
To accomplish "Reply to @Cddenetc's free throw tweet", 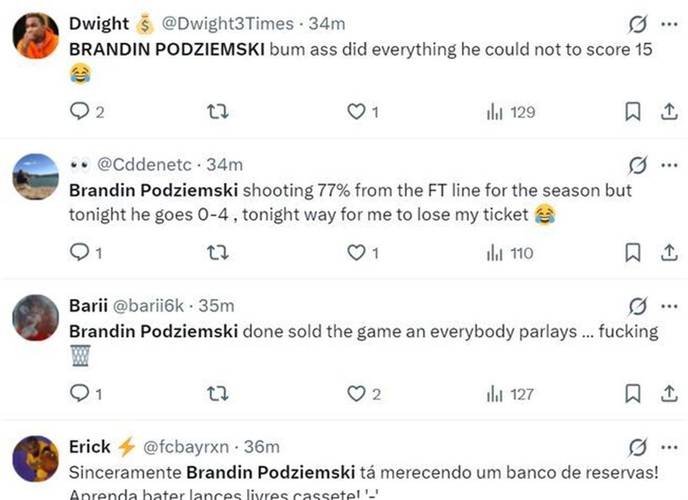I will coord(79,253).
